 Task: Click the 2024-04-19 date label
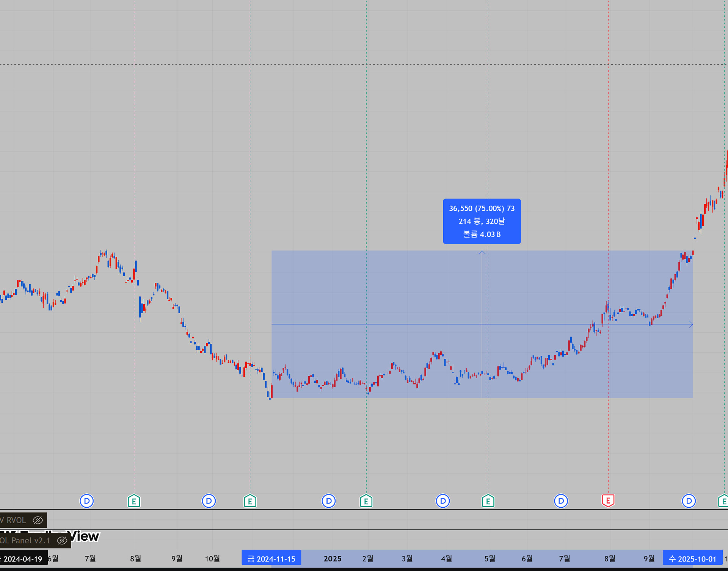pos(23,558)
